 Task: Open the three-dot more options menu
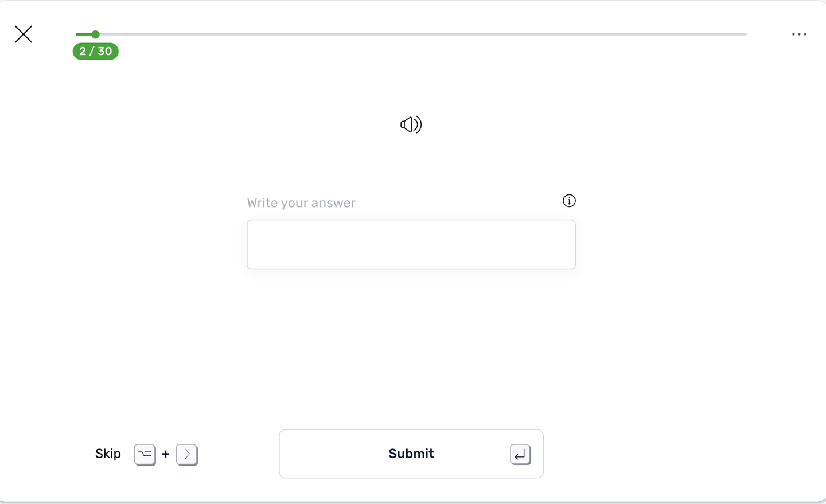tap(799, 34)
